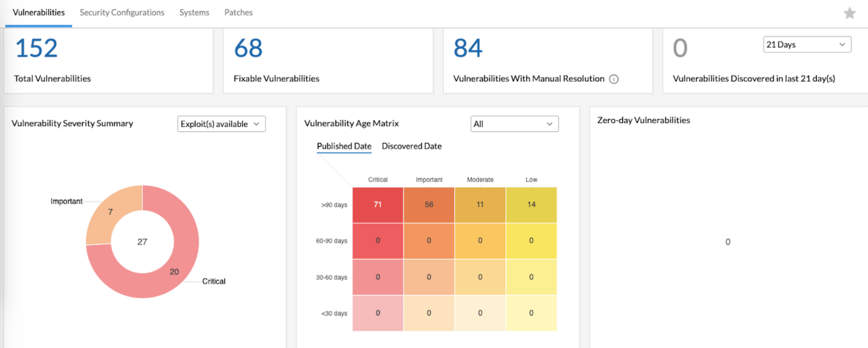Click info icon beside Manual Resolution
The height and width of the screenshot is (348, 868).
coord(614,79)
